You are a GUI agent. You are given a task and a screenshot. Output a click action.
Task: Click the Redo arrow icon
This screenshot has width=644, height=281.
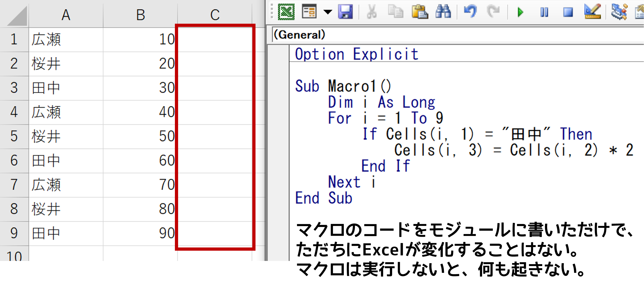(493, 12)
